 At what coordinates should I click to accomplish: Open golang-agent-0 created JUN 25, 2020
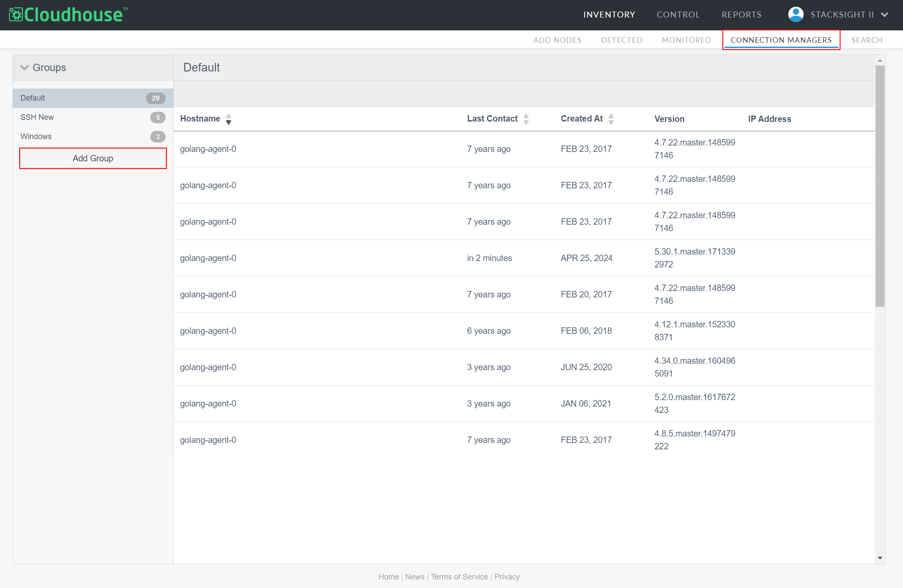pos(208,367)
